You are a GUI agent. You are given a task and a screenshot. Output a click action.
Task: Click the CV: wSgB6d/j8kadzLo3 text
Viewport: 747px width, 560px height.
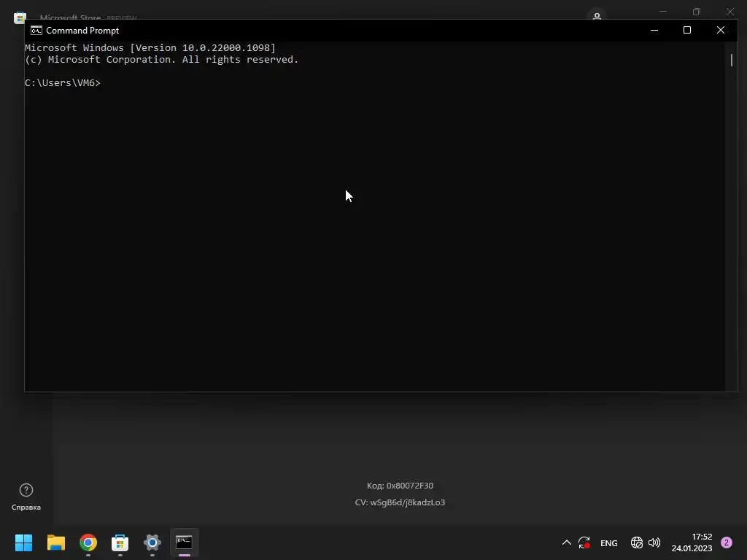click(400, 502)
